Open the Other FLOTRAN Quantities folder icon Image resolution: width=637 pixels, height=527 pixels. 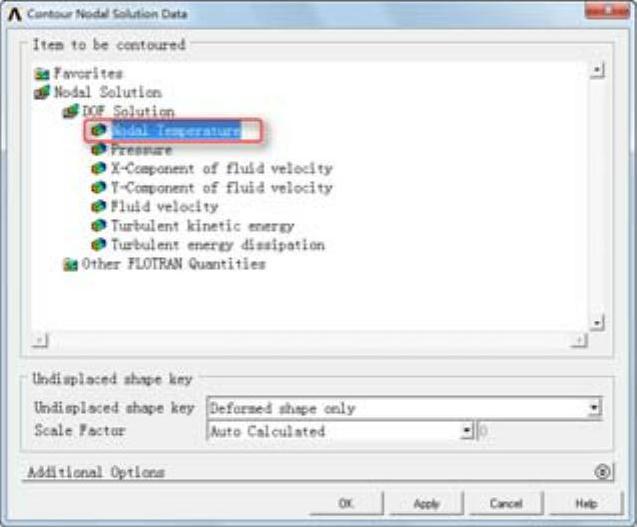point(70,265)
